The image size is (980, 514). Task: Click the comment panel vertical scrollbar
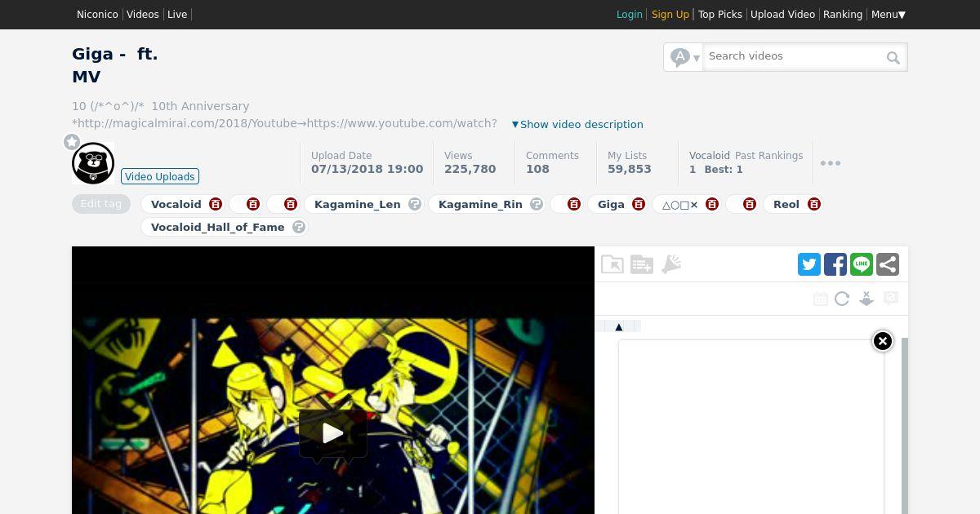905,424
